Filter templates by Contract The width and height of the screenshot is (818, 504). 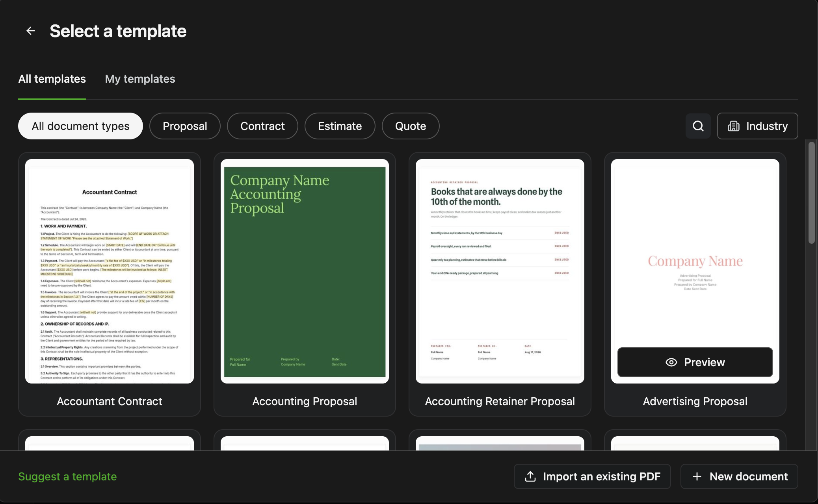(x=262, y=126)
